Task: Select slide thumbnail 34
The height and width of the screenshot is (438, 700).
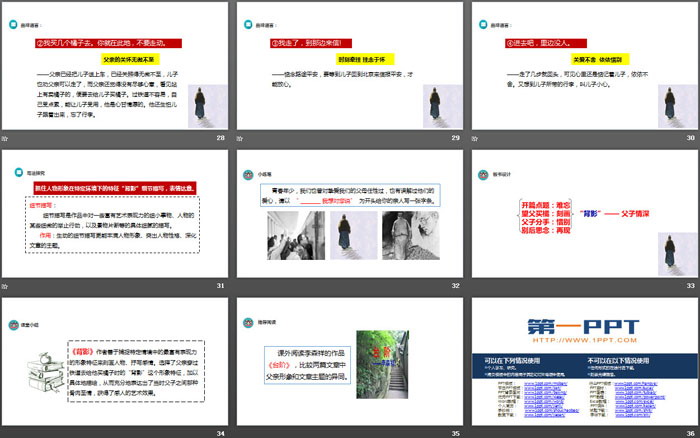Action: [115, 361]
